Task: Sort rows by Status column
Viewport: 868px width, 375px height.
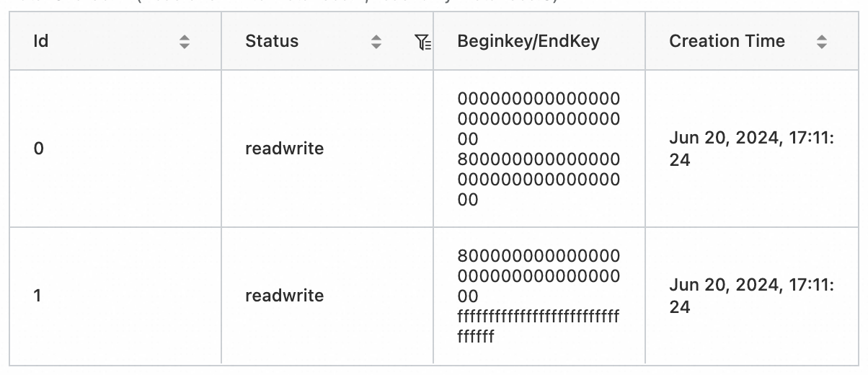Action: tap(376, 42)
